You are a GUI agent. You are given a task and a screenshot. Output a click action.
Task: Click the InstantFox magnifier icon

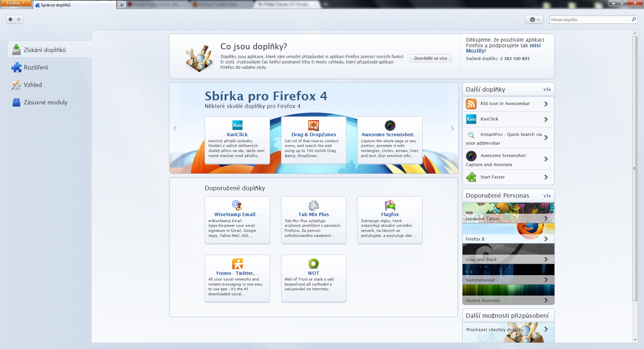pos(471,135)
